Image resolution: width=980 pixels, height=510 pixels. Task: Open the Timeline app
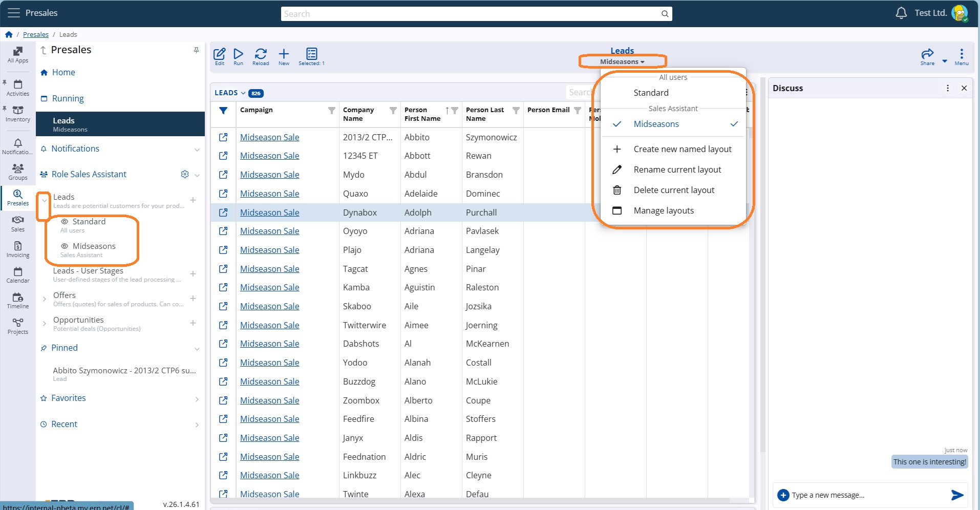pyautogui.click(x=18, y=301)
